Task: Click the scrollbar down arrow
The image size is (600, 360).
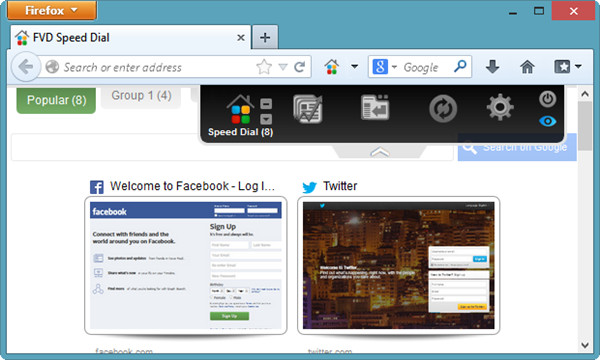Action: [585, 345]
